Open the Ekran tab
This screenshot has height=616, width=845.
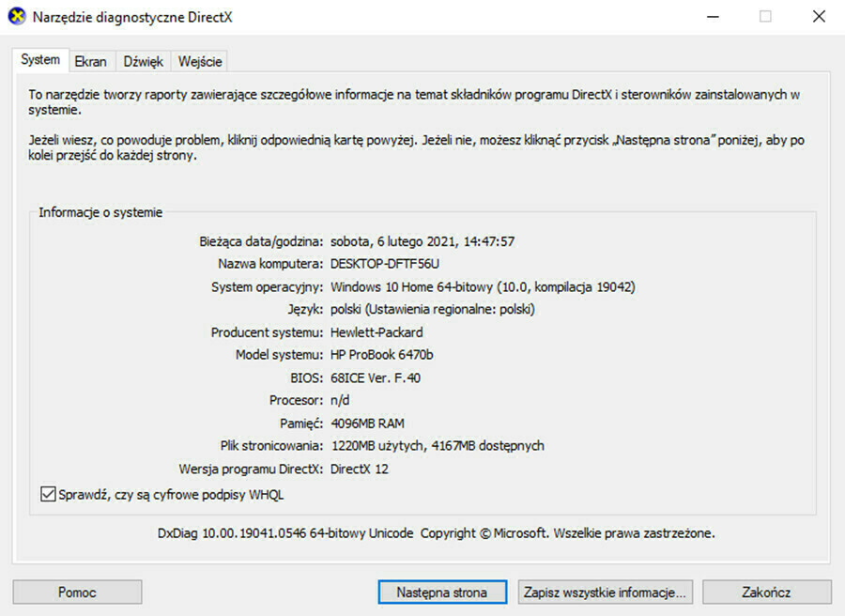(90, 61)
